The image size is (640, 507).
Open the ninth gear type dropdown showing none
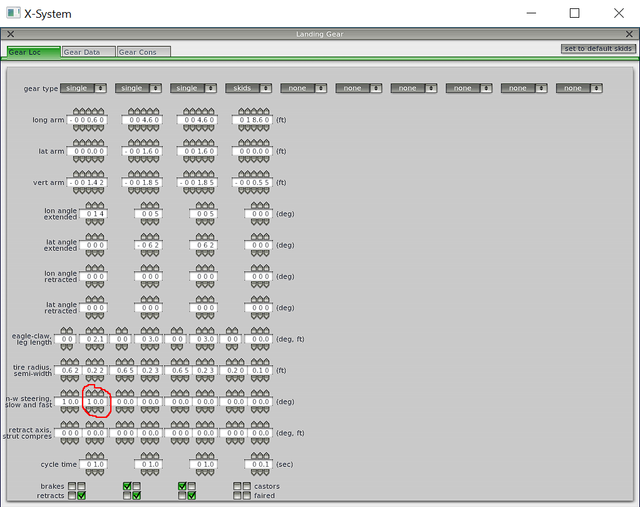(524, 88)
